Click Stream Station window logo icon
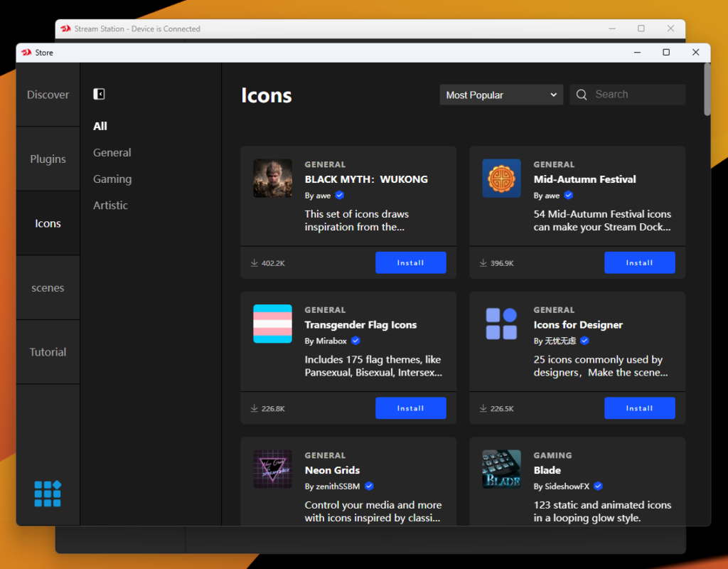728x569 pixels. [x=66, y=28]
